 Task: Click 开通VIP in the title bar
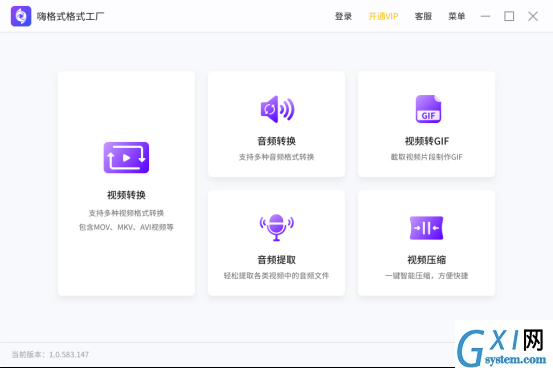point(383,16)
